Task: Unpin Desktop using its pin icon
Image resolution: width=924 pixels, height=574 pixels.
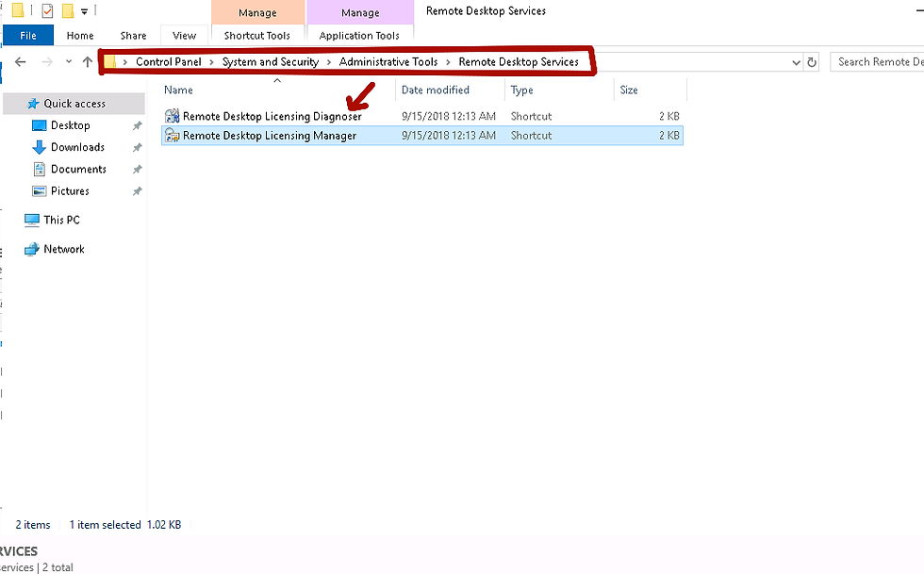Action: [137, 125]
